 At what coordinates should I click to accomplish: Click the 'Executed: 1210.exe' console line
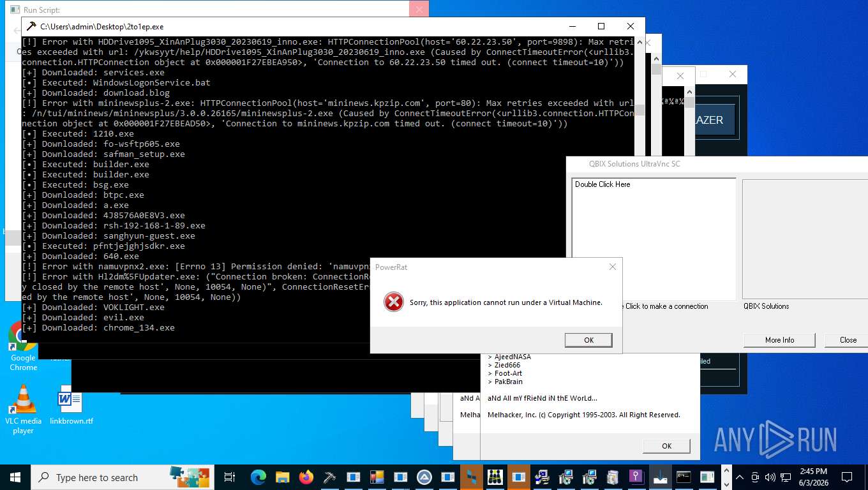pos(78,133)
